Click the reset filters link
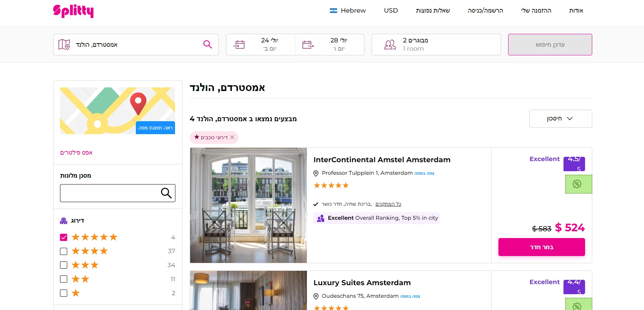The image size is (644, 310). click(x=76, y=152)
